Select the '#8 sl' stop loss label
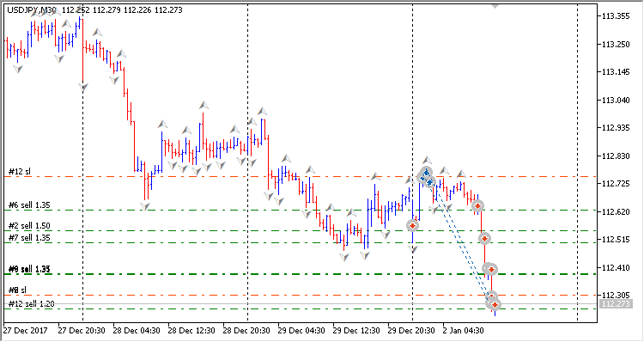 pyautogui.click(x=18, y=290)
